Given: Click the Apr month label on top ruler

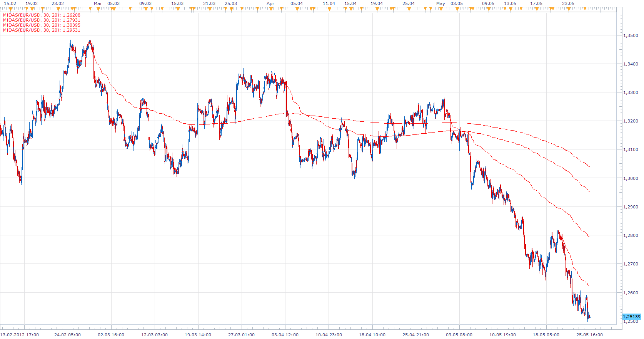Looking at the screenshot, I should pyautogui.click(x=271, y=3).
